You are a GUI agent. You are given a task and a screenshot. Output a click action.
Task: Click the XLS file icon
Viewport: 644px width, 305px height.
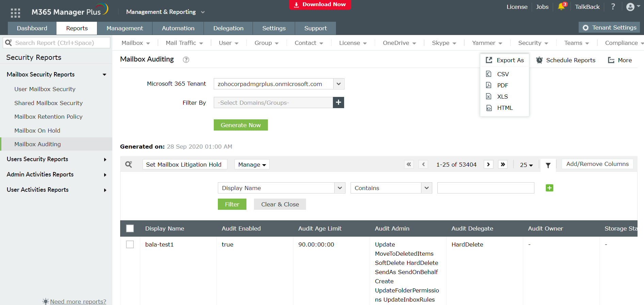coord(489,96)
